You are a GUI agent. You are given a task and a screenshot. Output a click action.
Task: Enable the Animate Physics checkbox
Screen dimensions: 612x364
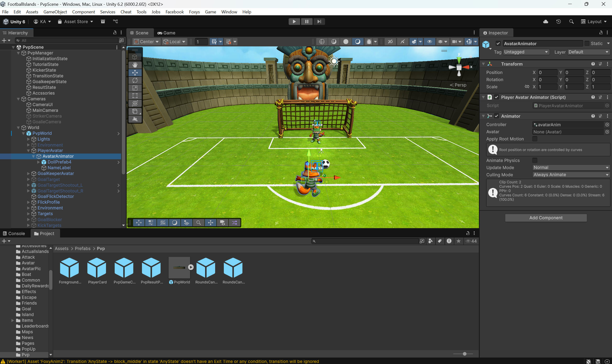point(534,160)
